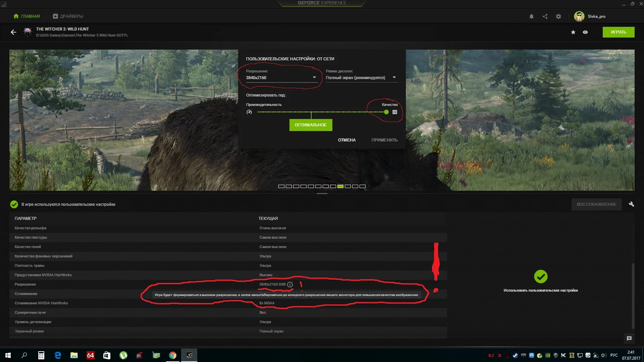644x362 pixels.
Task: Open the Sivka_pro account menu
Action: coord(590,16)
